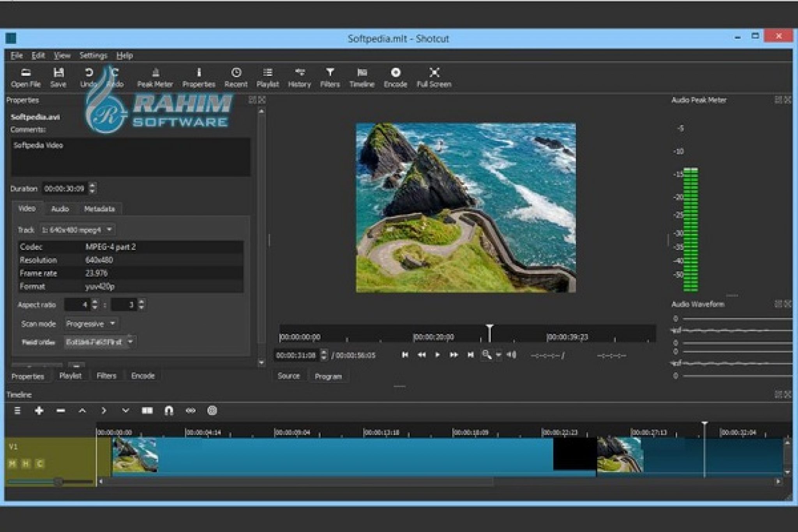Switch to the Metadata tab
This screenshot has height=532, width=798.
(99, 209)
